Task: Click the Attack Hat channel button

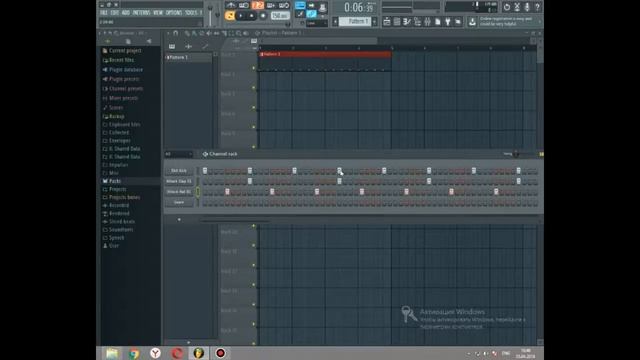Action: click(x=179, y=191)
